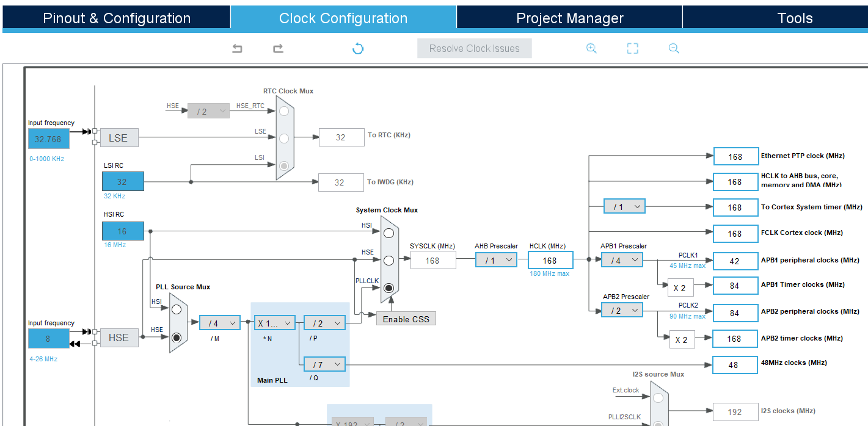Open the PLL /M divider dropdown
Image resolution: width=868 pixels, height=426 pixels.
220,323
